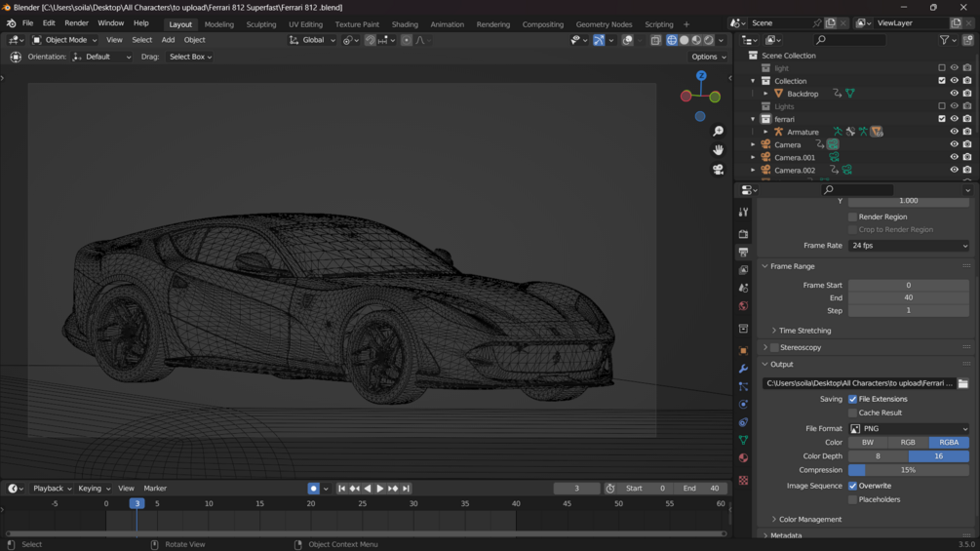Screen dimensions: 980x551
Task: Click the Compression slider
Action: pos(908,470)
